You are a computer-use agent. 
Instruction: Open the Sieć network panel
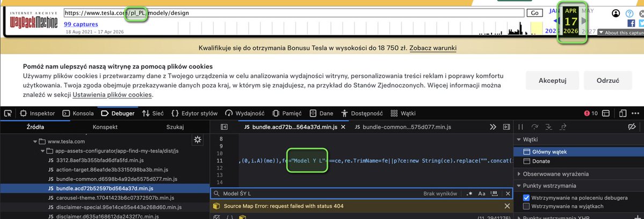pyautogui.click(x=153, y=113)
